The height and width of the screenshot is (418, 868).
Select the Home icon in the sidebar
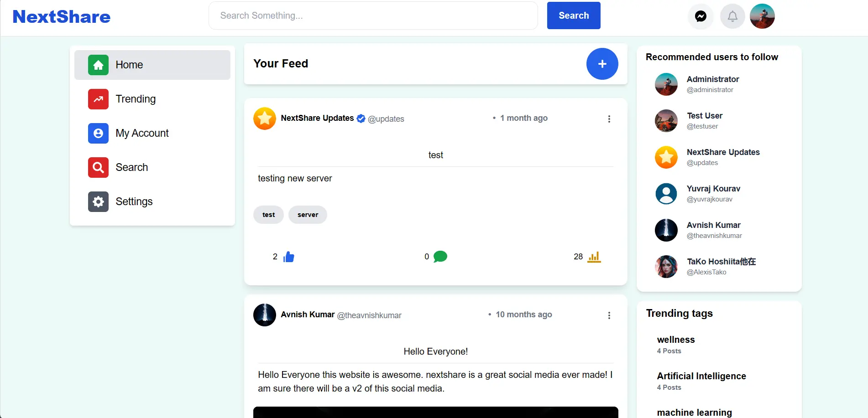(x=98, y=65)
